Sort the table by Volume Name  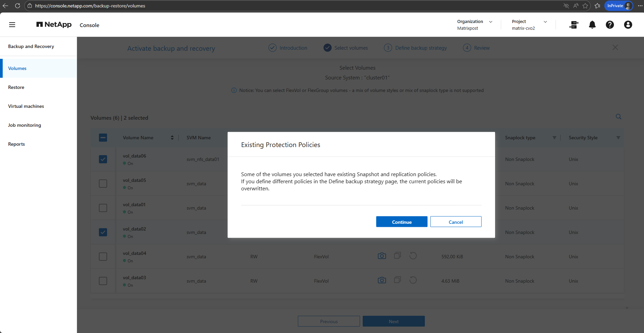172,138
